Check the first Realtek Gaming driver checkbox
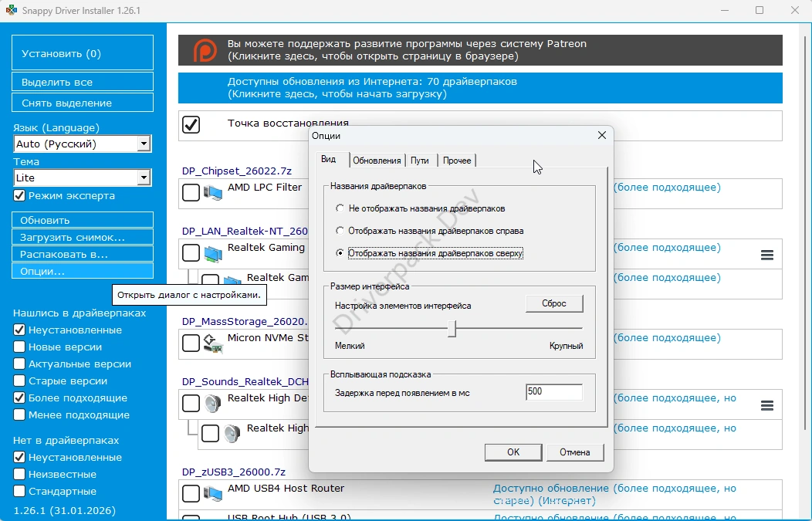This screenshot has width=812, height=521. [x=191, y=252]
